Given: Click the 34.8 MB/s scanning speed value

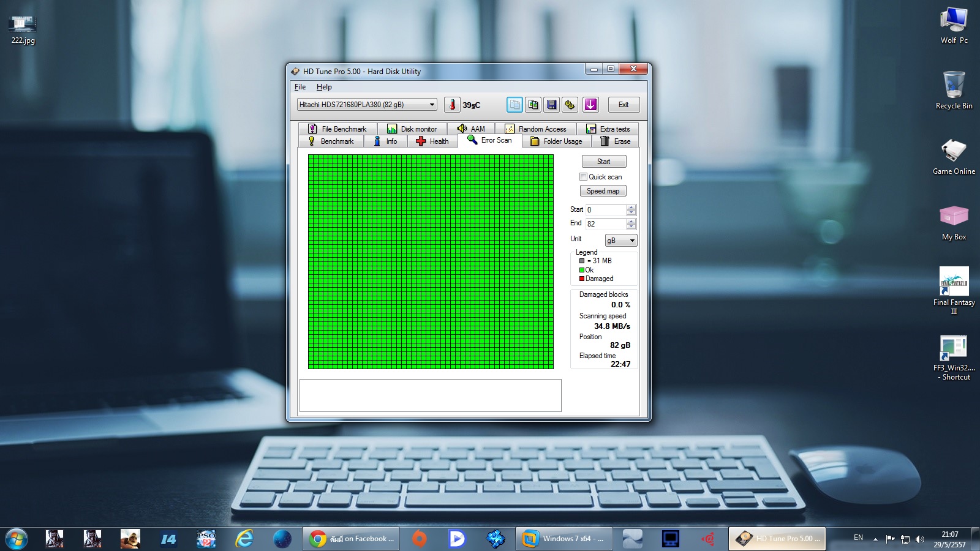Looking at the screenshot, I should coord(612,326).
